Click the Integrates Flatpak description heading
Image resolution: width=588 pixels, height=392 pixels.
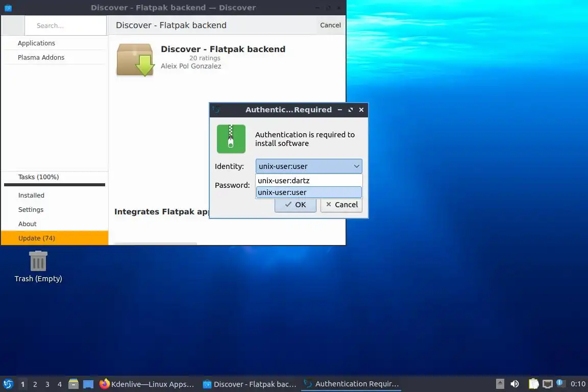[x=161, y=211]
